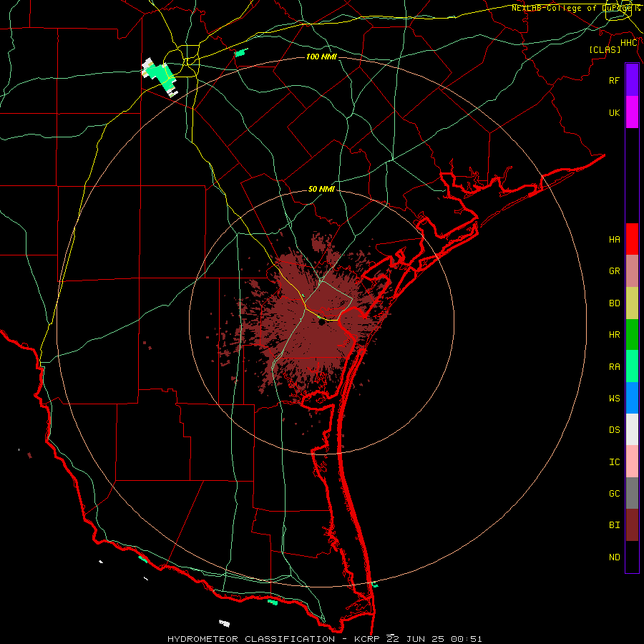644x644 pixels.
Task: Click the black radar site dot at center
Action: click(x=321, y=323)
